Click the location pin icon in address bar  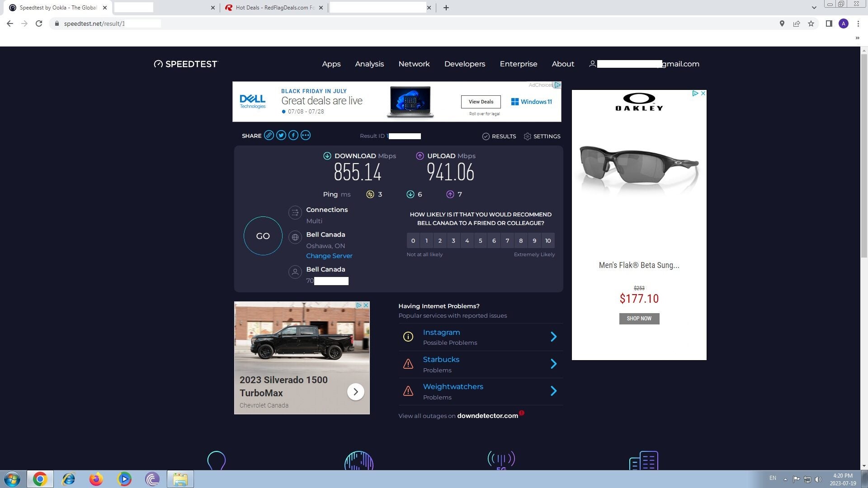[x=782, y=23]
